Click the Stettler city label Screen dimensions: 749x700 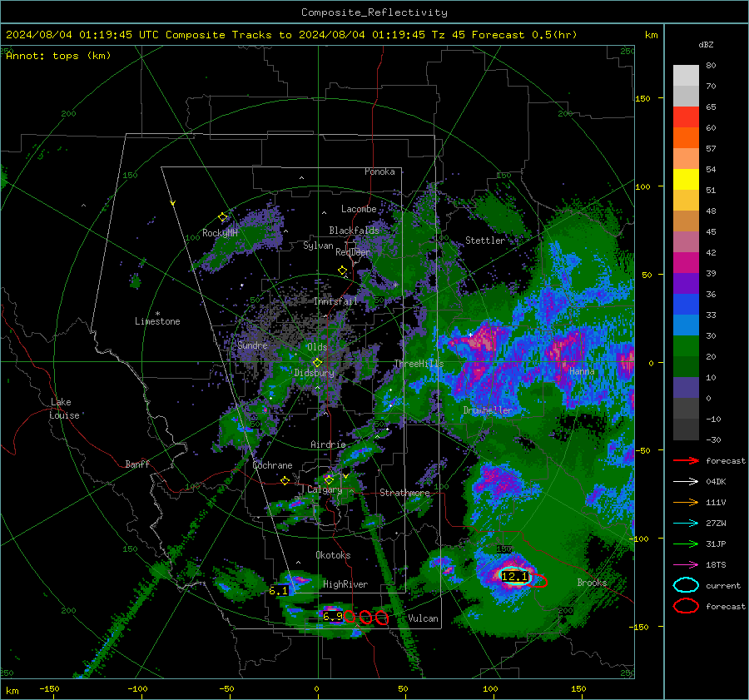point(485,241)
